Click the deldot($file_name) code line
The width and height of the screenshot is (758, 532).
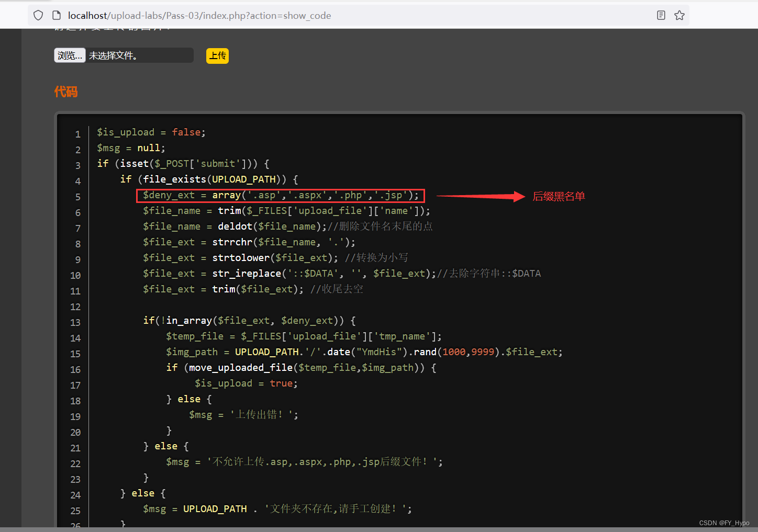288,227
